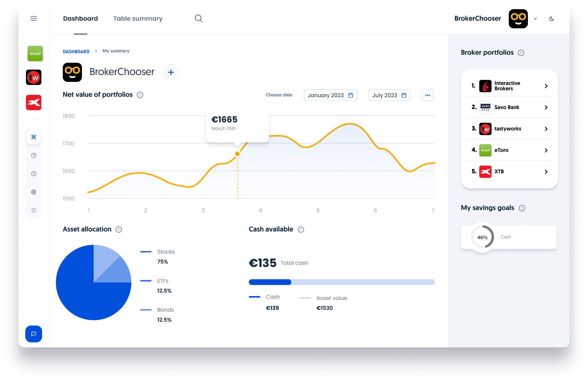The image size is (588, 381).
Task: Click the Asset value legend color line
Action: tap(305, 298)
